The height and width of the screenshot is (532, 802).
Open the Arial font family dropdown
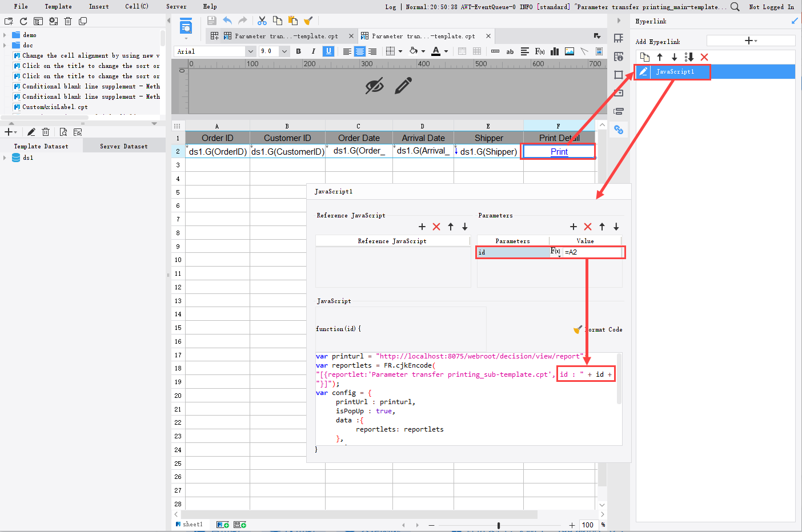point(251,51)
